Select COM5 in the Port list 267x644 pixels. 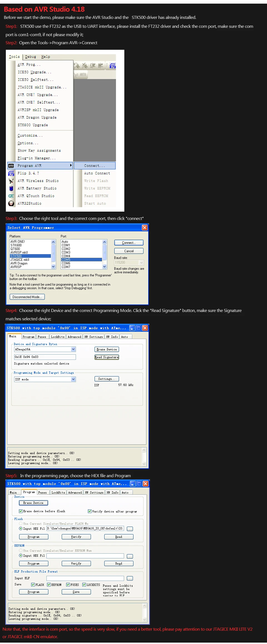point(81,260)
